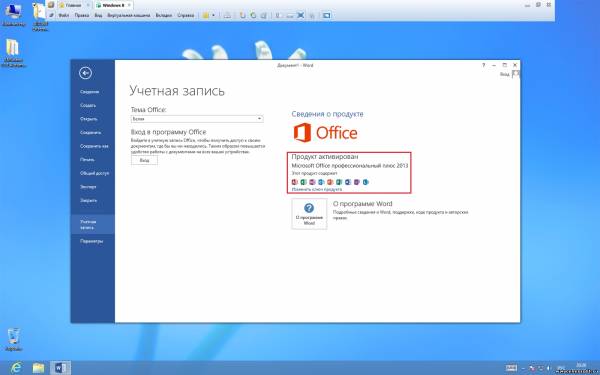Click the Word icon on the taskbar
The image size is (600, 375).
tap(60, 368)
